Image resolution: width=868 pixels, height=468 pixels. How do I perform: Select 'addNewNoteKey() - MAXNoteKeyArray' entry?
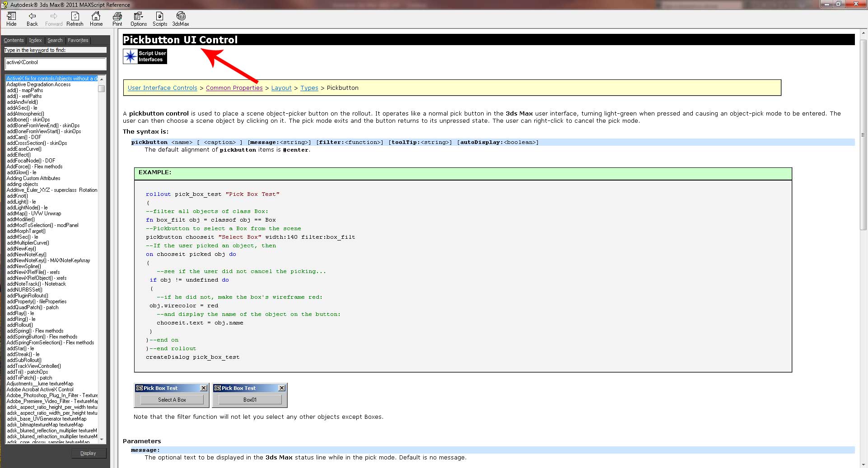click(x=48, y=260)
